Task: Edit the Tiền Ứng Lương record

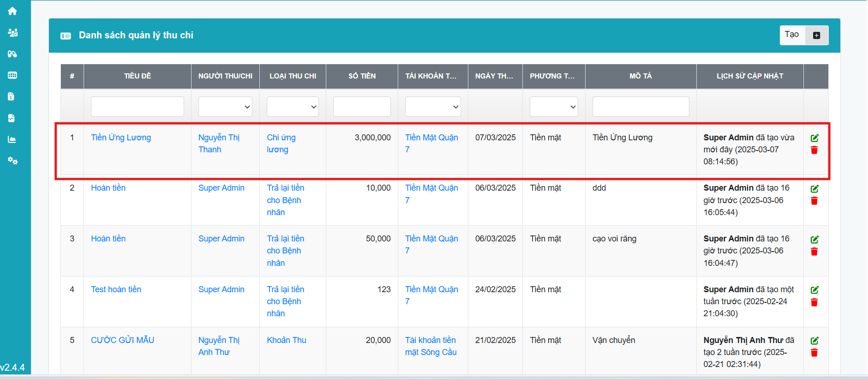Action: click(x=814, y=138)
